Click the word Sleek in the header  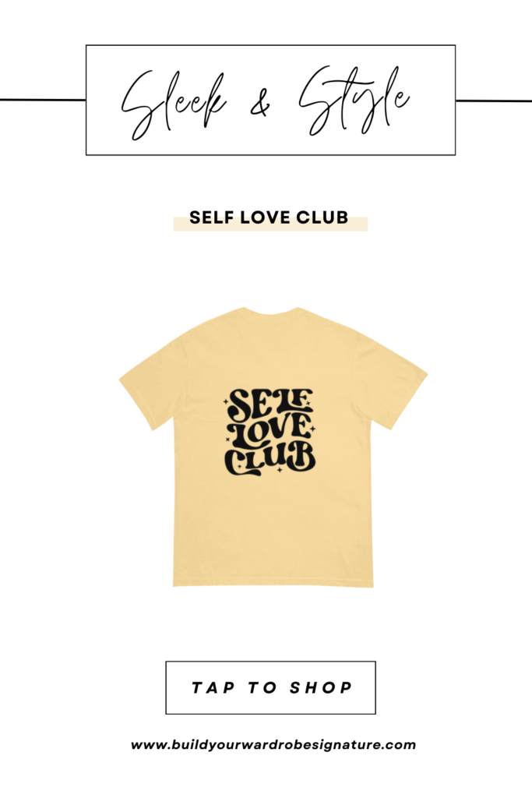174,104
